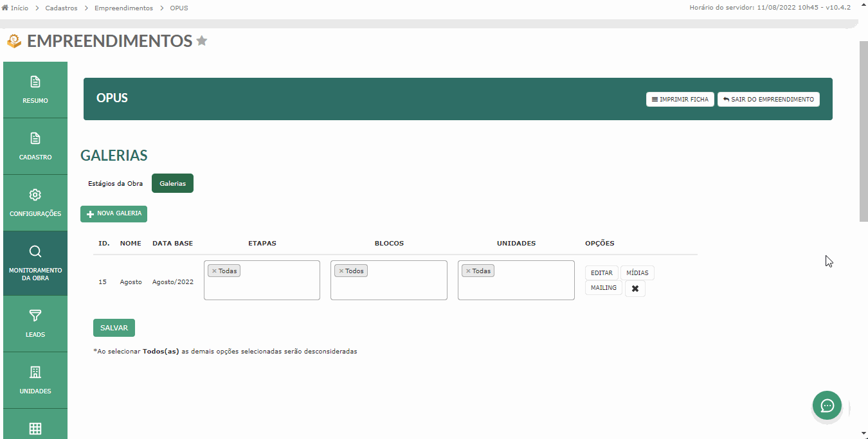Image resolution: width=868 pixels, height=439 pixels.
Task: Open the Cadastros breadcrumb link
Action: tap(61, 8)
